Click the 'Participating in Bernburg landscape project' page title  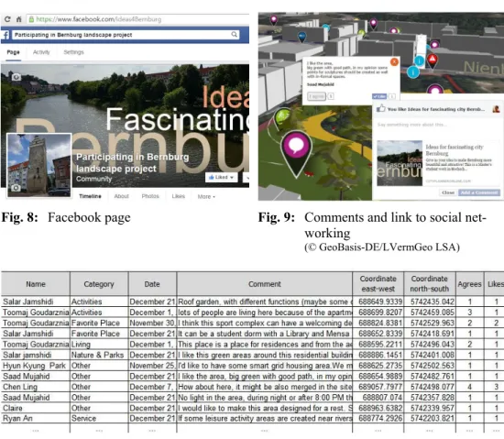133,162
